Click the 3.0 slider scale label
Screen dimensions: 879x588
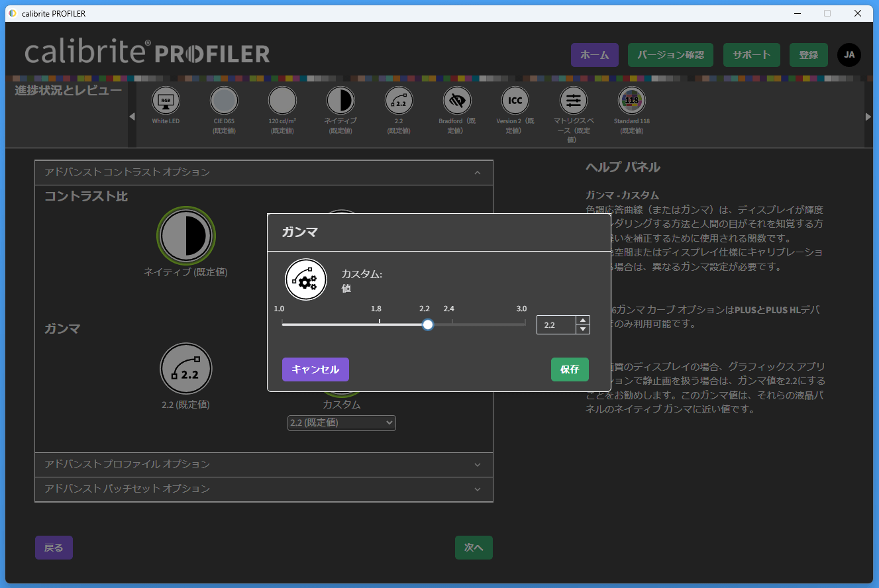[521, 309]
